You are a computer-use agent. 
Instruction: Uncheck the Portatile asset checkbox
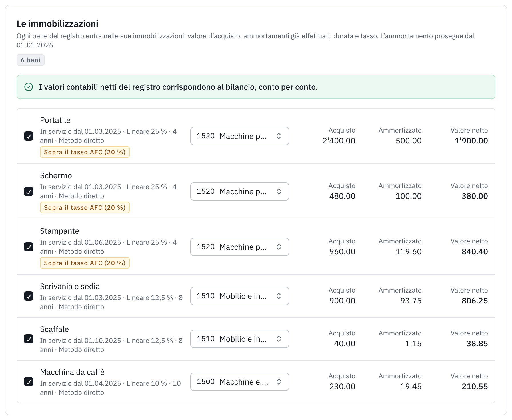[x=29, y=136]
